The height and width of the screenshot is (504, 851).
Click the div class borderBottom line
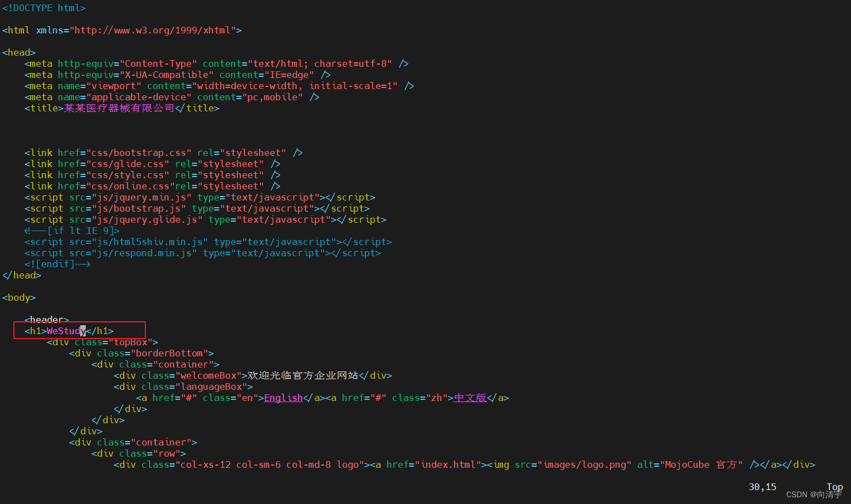pos(141,353)
